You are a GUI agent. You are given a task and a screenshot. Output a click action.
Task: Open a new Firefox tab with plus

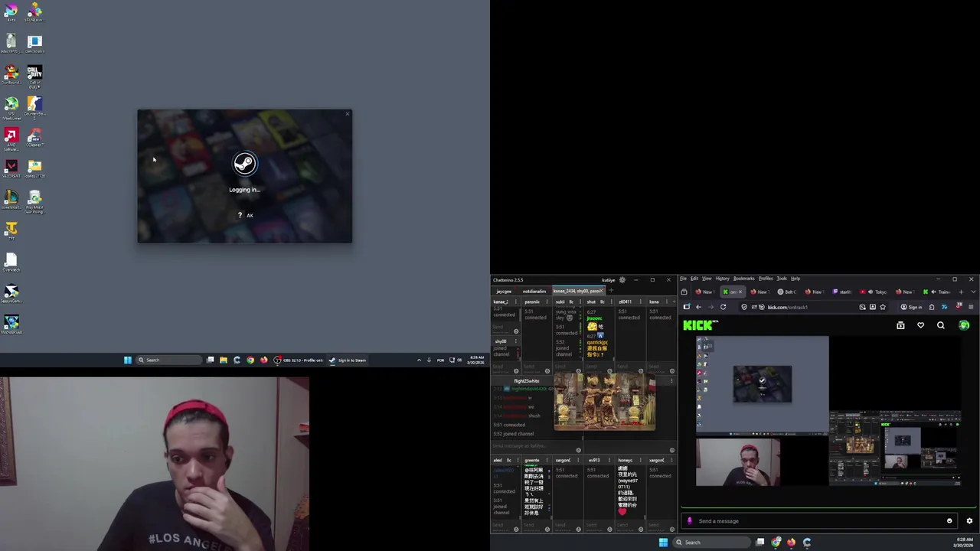959,292
